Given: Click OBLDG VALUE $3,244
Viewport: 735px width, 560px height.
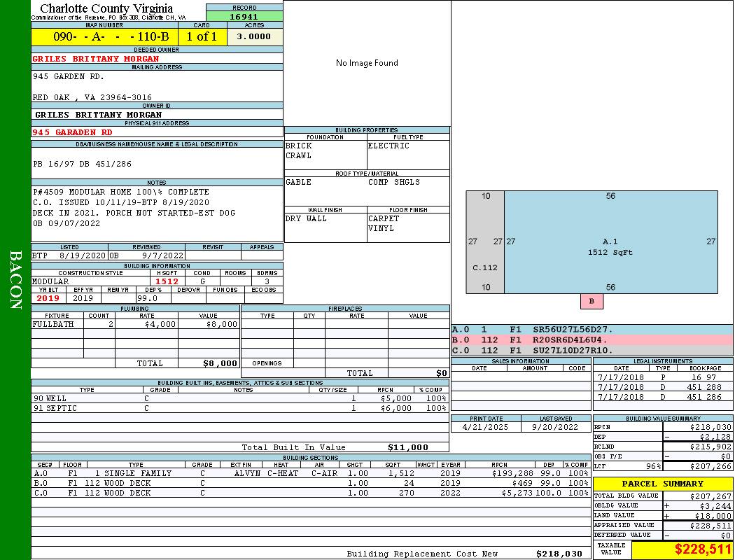Looking at the screenshot, I should click(x=715, y=505).
